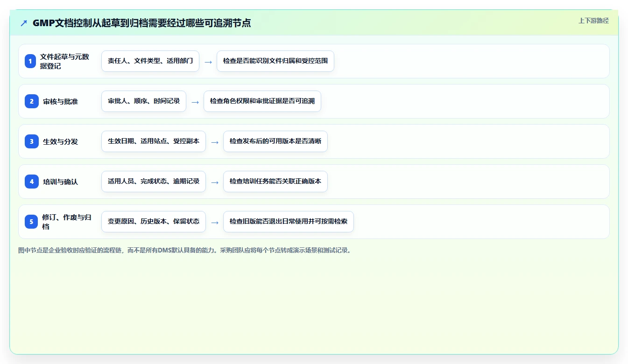Select the 检查旧版能否退出日常使用并可按需检索 box

[289, 222]
